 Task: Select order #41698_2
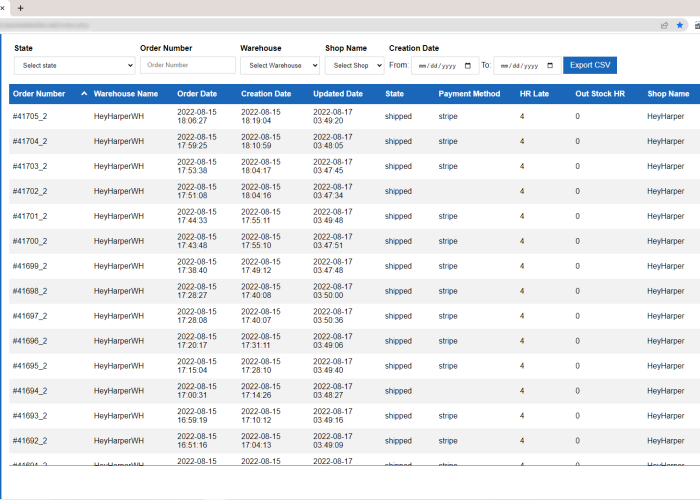point(30,292)
